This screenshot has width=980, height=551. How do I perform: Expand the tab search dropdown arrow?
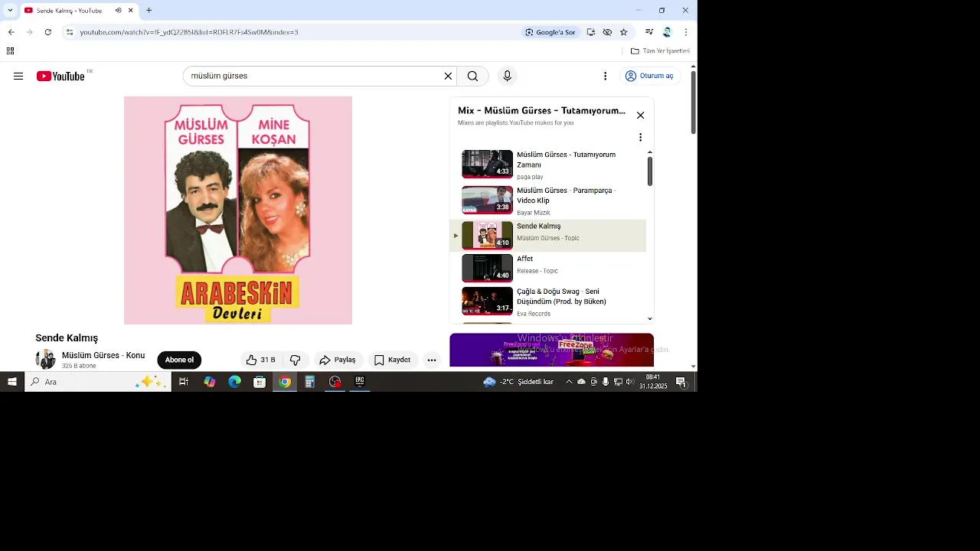[x=10, y=11]
